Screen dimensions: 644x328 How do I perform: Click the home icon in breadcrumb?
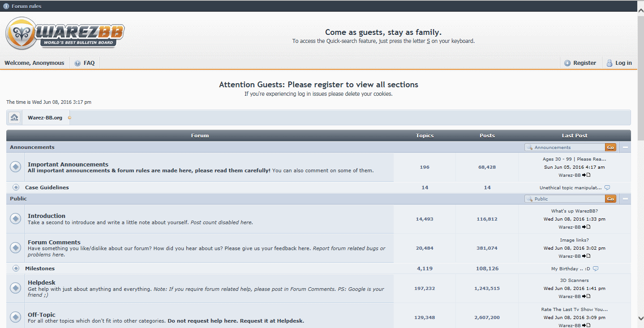(x=15, y=118)
